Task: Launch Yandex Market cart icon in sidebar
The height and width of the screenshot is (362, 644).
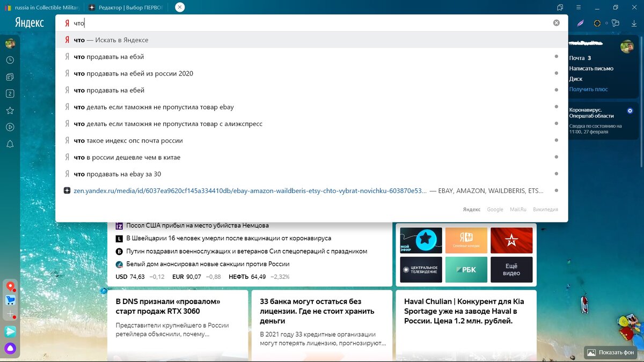Action: click(x=10, y=300)
